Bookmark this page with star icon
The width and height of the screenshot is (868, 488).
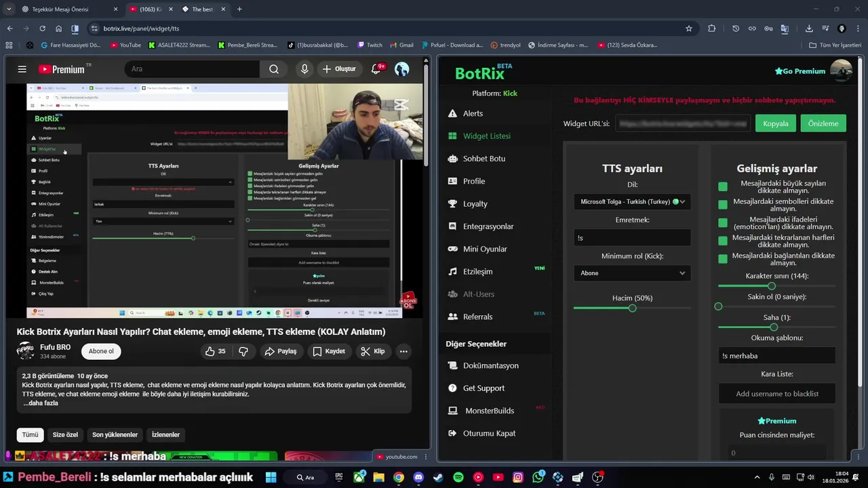pos(689,28)
